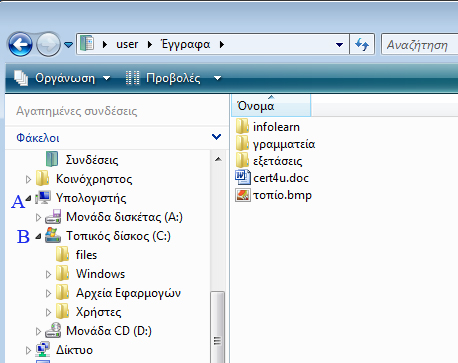Click the γραμματεία folder icon
Screen dimensions: 458x363
coord(242,143)
